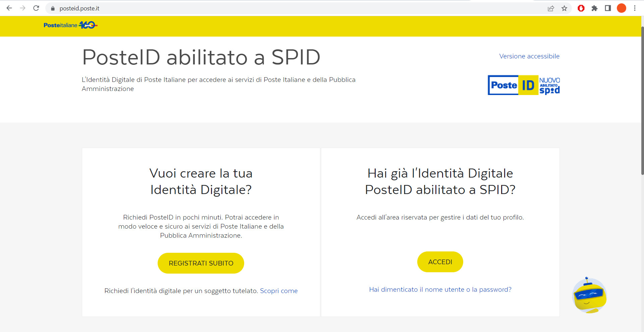Open the PosteID abilitato a SPID logo
Screen dimensions: 644x332
tap(524, 85)
